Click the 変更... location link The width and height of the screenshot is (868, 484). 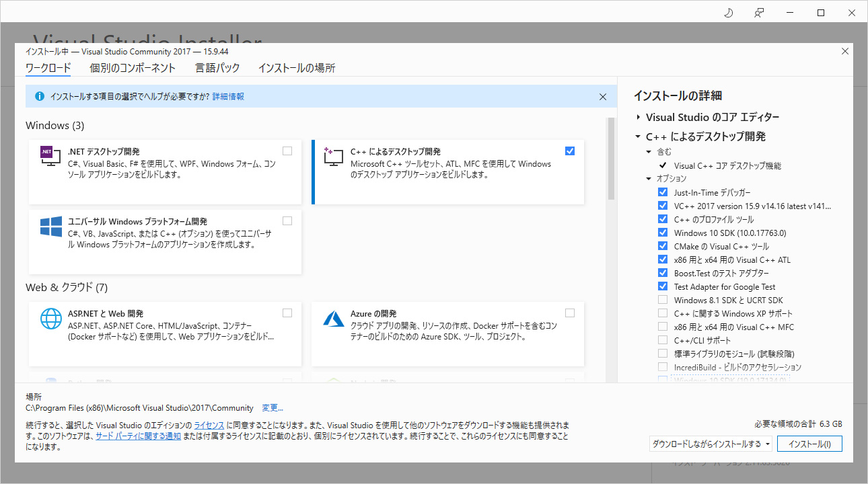click(273, 408)
